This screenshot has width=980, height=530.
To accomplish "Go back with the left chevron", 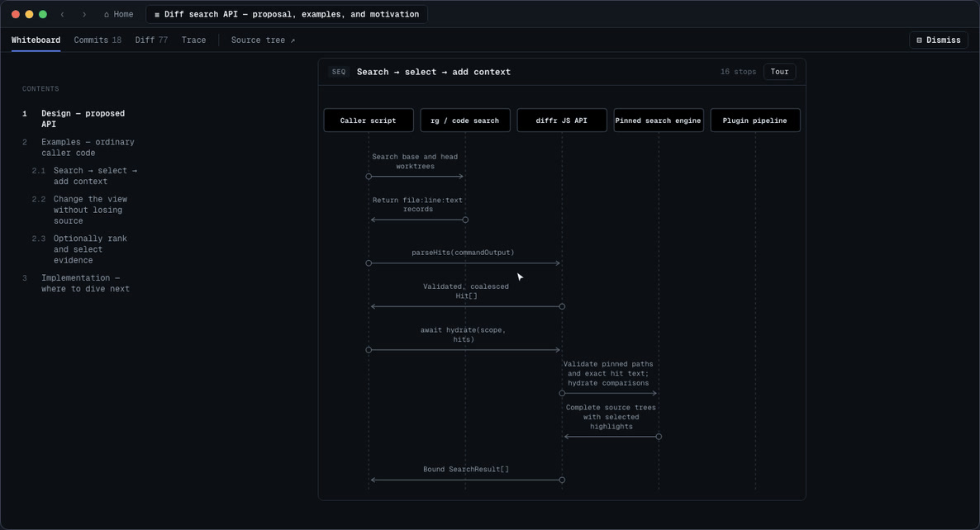I will 63,14.
